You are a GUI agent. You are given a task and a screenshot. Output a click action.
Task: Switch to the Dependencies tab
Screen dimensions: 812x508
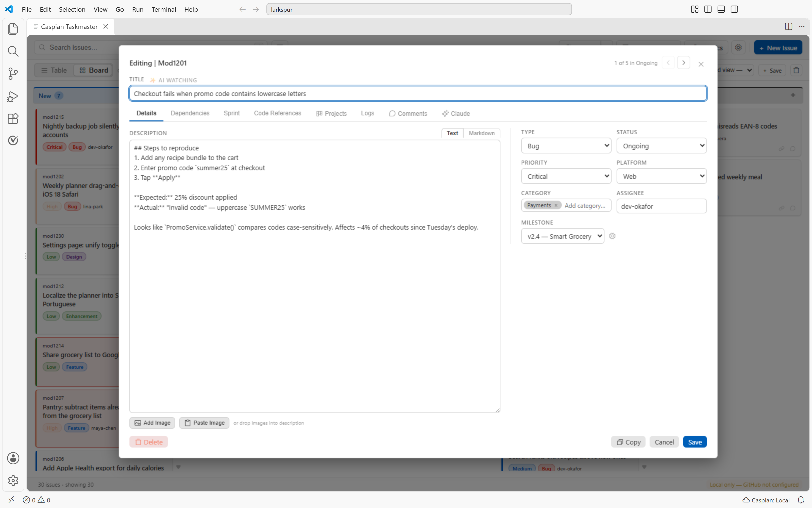[190, 113]
